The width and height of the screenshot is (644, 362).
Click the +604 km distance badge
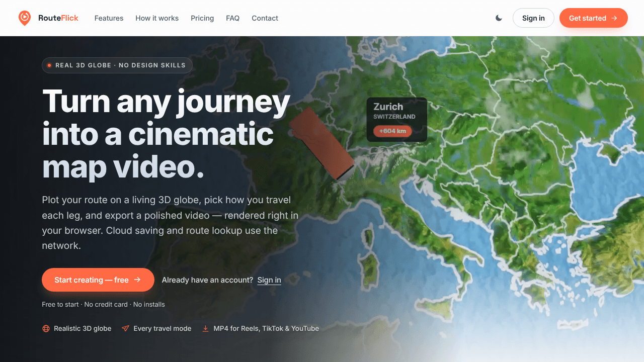[392, 131]
